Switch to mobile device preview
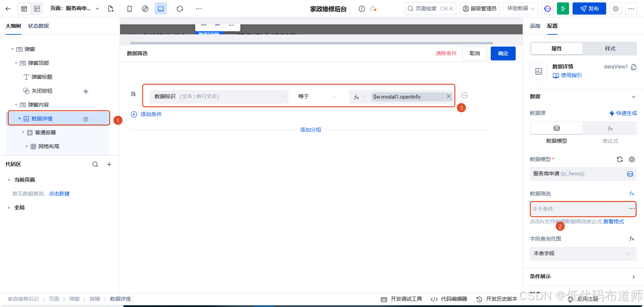Viewport: 644px width, 307px height. pos(129,9)
